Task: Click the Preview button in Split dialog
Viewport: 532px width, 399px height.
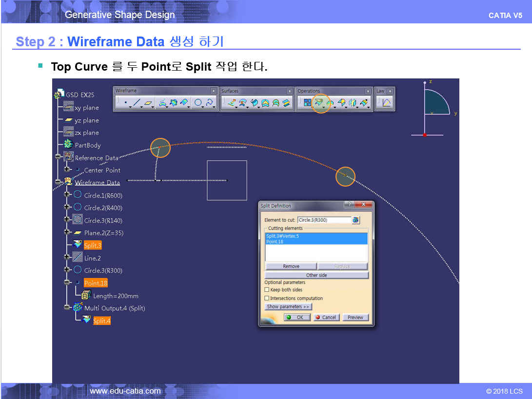Action: pyautogui.click(x=355, y=317)
